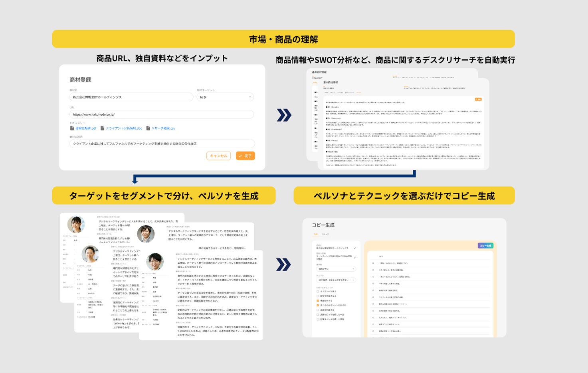Image resolution: width=588 pixels, height=373 pixels.
Task: Click the コピー生成 gradient button
Action: 485,246
